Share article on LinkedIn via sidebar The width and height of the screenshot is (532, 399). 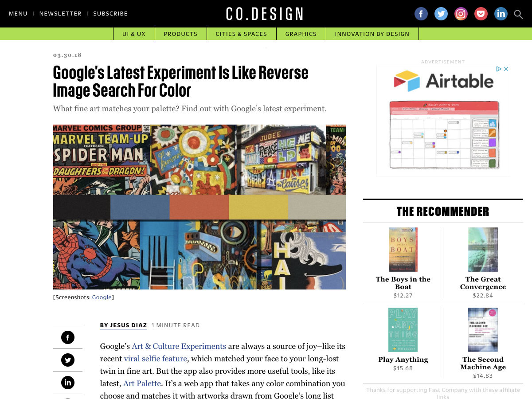click(68, 383)
